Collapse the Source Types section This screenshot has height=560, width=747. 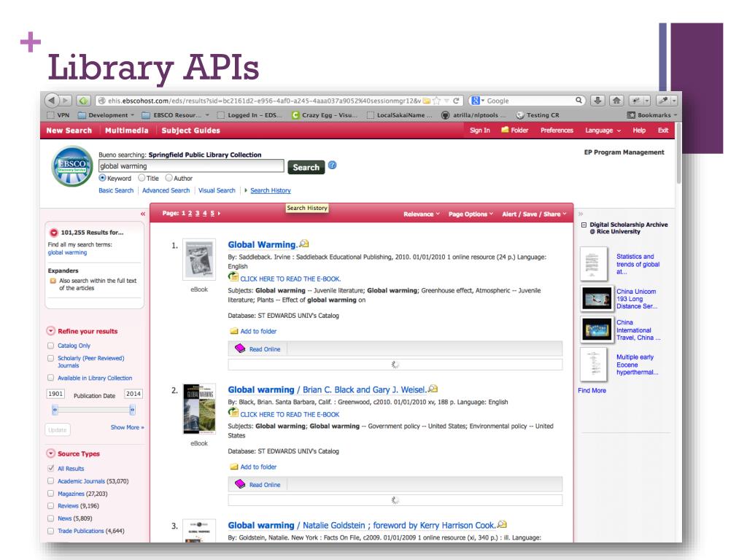50,454
